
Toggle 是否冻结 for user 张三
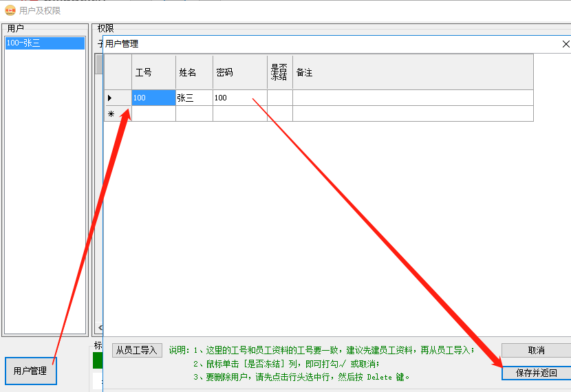[x=280, y=98]
